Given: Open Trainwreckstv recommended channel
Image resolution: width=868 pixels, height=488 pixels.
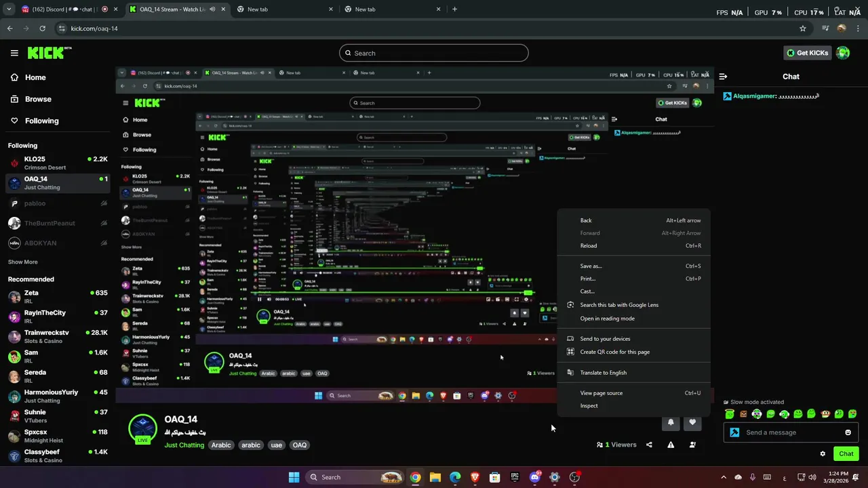Looking at the screenshot, I should 57,336.
